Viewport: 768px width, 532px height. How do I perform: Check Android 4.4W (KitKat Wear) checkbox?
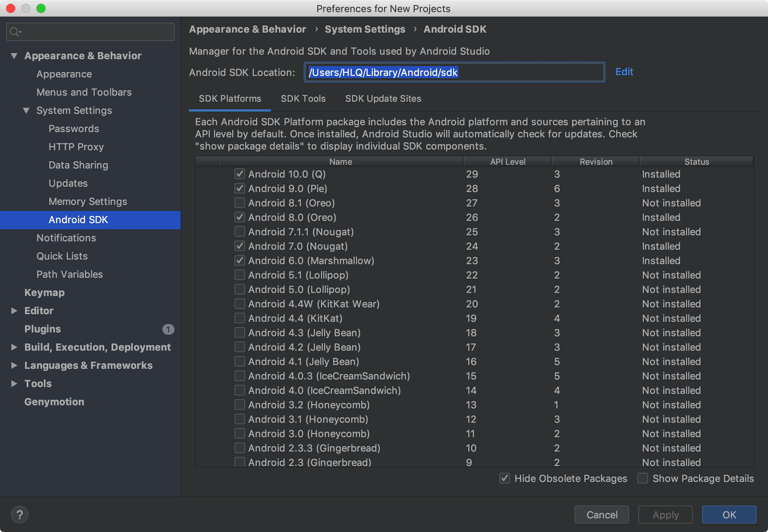click(240, 304)
